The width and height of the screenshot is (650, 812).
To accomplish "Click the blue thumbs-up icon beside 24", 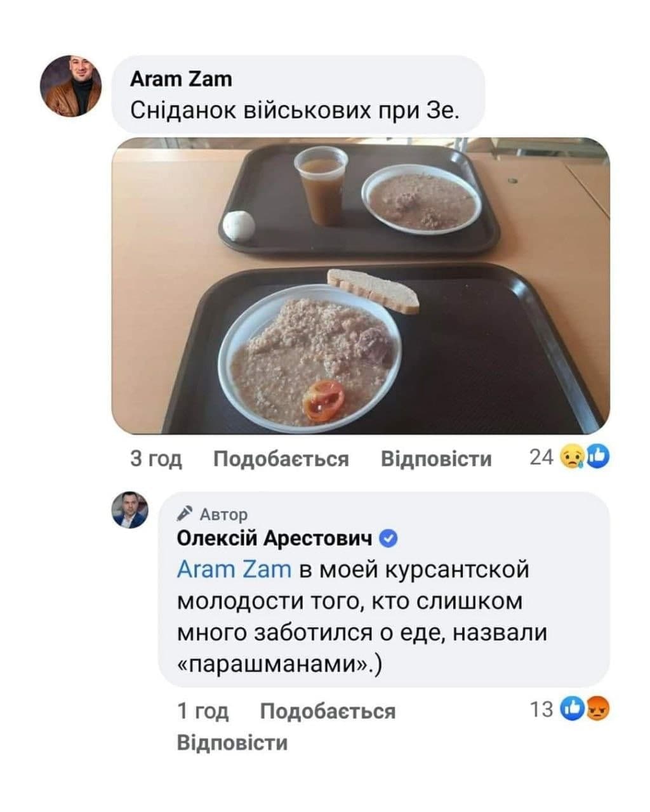I will 598,456.
